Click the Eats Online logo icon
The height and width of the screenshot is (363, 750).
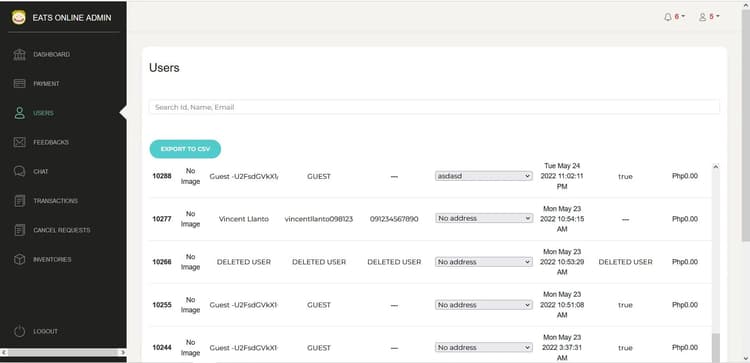click(x=19, y=18)
